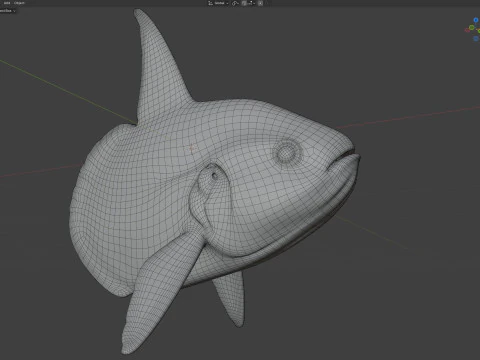Open the snapping options dropdown
Screen dimensions: 480x360
(x=251, y=3)
